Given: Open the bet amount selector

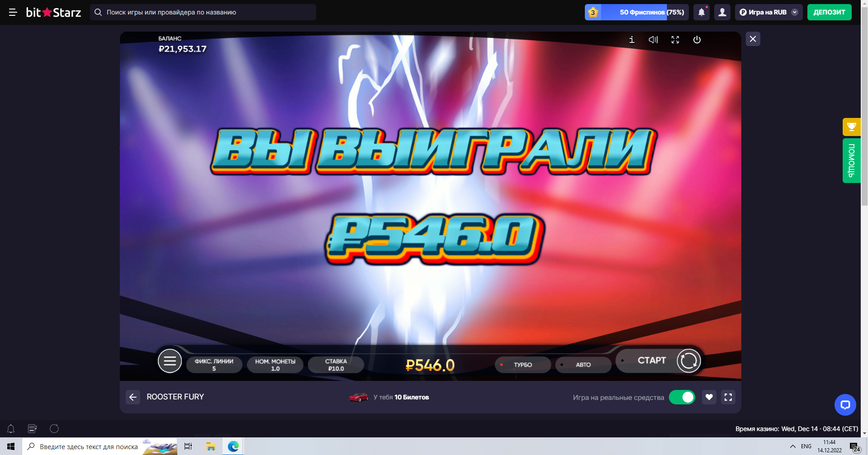Looking at the screenshot, I should coord(336,365).
